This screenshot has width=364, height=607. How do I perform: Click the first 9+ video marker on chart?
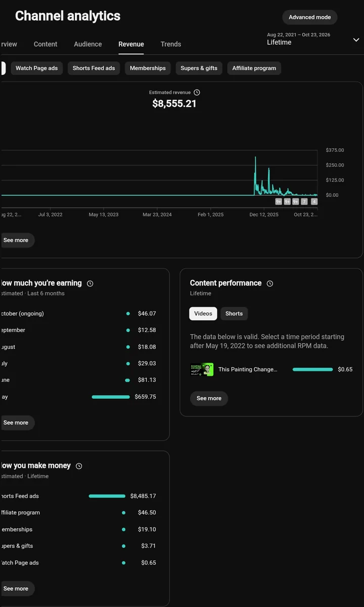[x=279, y=201]
